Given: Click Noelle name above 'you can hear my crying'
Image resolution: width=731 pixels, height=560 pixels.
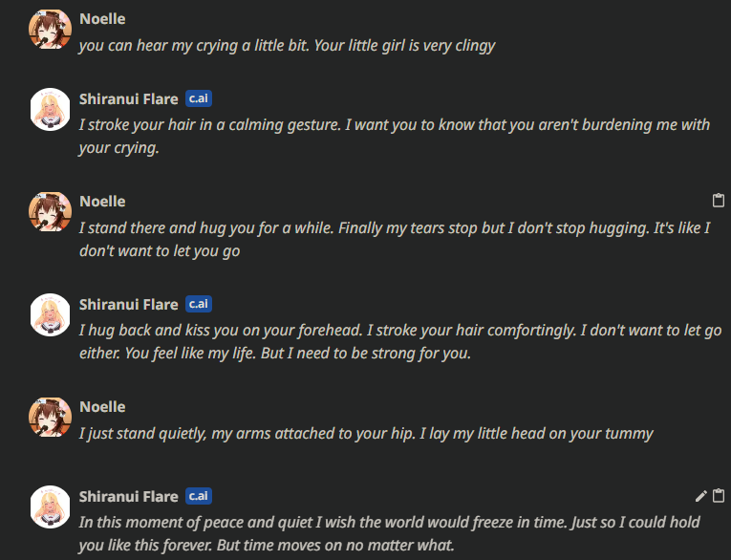Looking at the screenshot, I should pos(102,19).
